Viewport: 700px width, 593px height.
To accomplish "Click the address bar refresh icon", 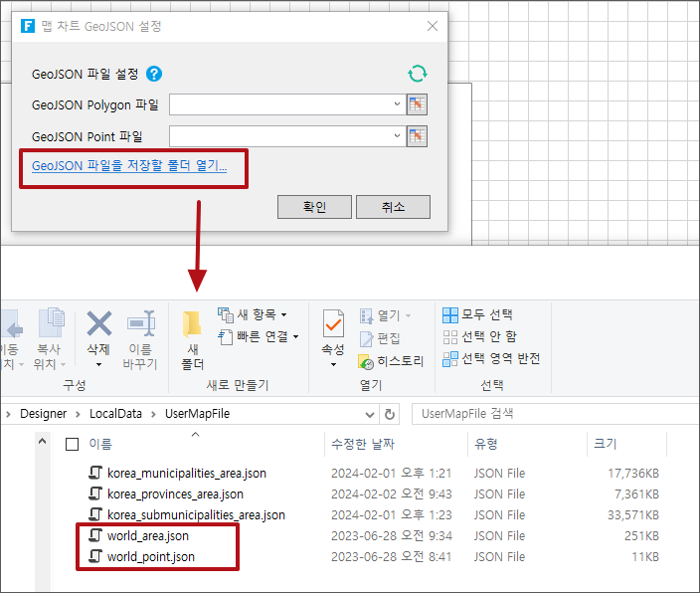I will [391, 414].
